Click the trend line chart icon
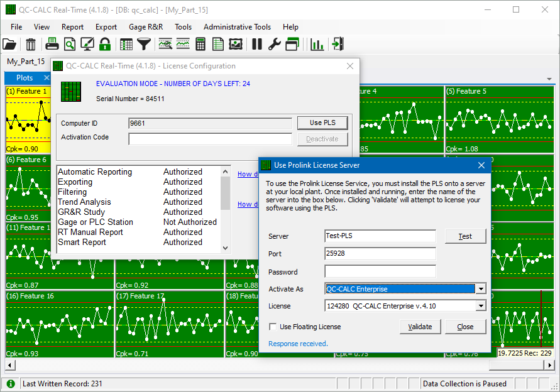The image size is (560, 392). (183, 44)
